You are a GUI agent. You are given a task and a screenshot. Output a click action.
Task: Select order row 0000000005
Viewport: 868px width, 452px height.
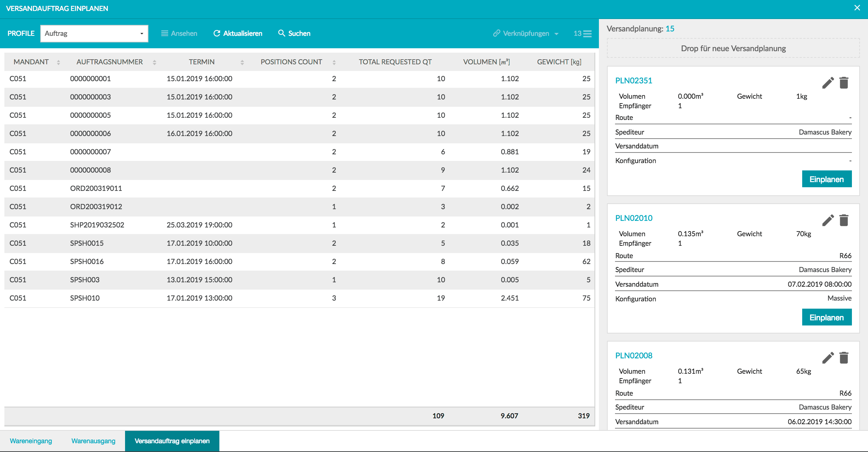point(299,115)
